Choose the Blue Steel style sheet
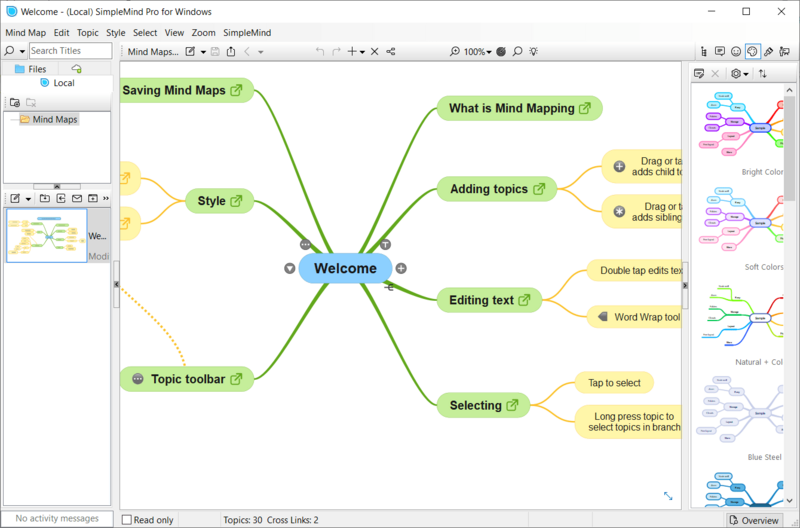Screen dimensions: 800x528 (x=740, y=418)
